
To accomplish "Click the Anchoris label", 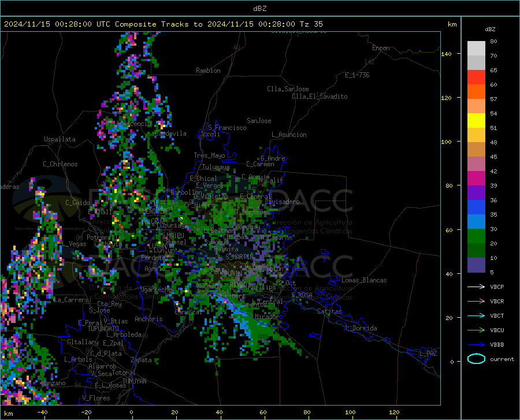I will [148, 319].
